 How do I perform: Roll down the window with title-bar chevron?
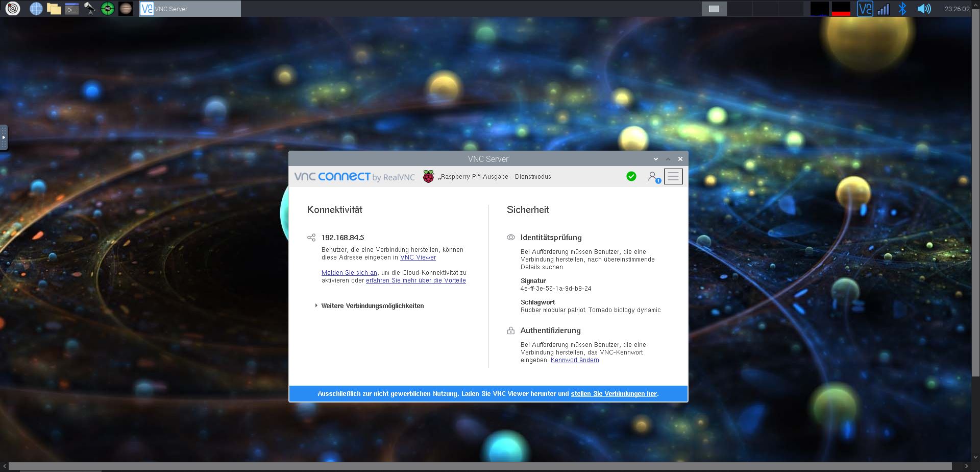tap(656, 159)
